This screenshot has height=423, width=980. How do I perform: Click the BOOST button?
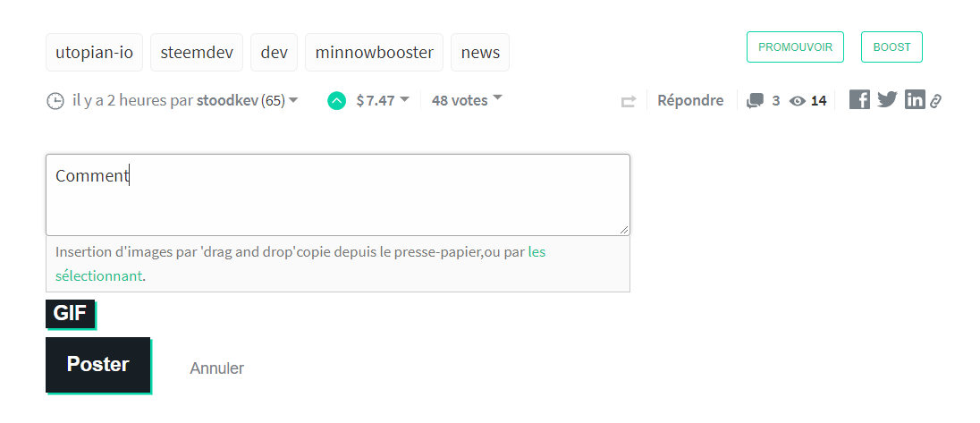pyautogui.click(x=891, y=47)
